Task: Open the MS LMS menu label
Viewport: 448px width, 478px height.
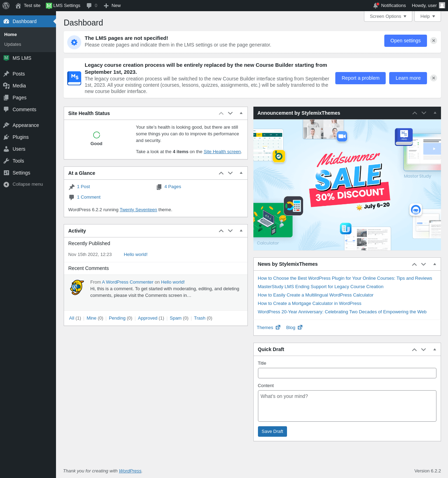Action: coord(22,58)
